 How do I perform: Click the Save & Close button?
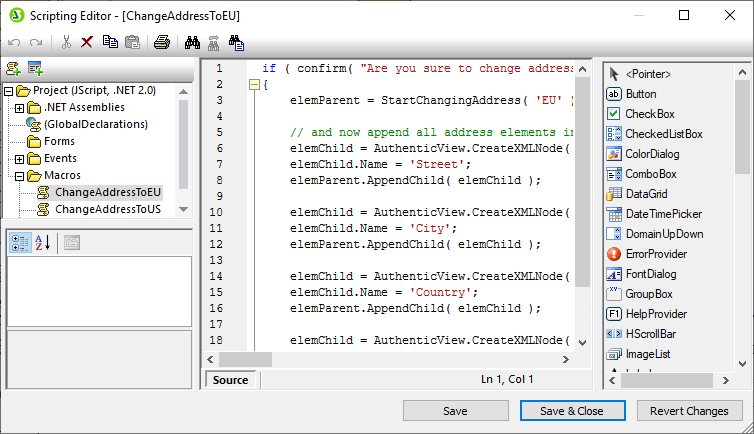(572, 411)
